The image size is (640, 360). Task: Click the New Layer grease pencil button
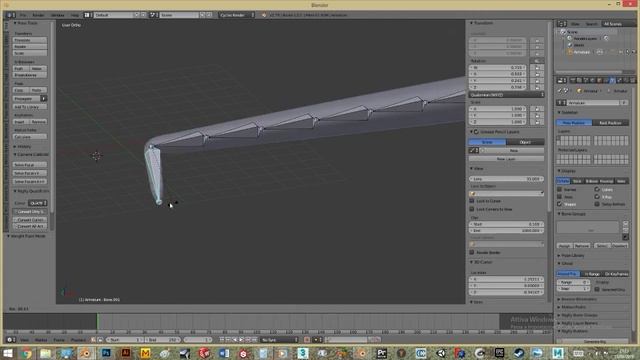pos(506,159)
